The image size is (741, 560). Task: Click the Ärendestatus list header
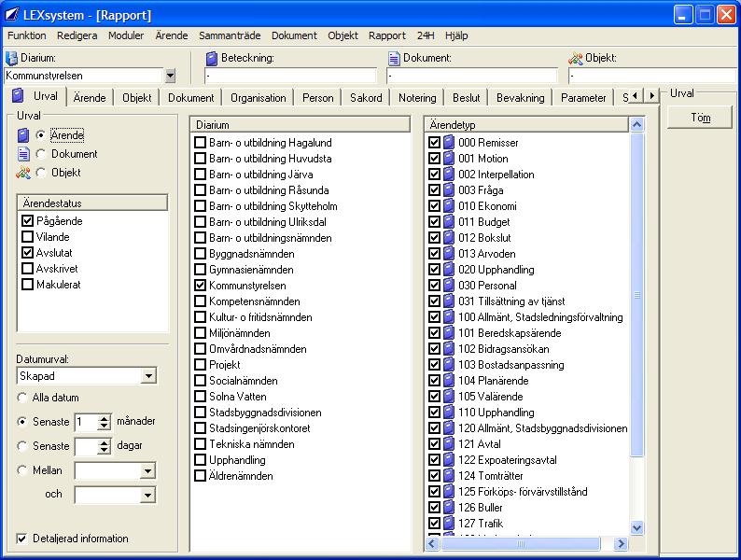[92, 203]
